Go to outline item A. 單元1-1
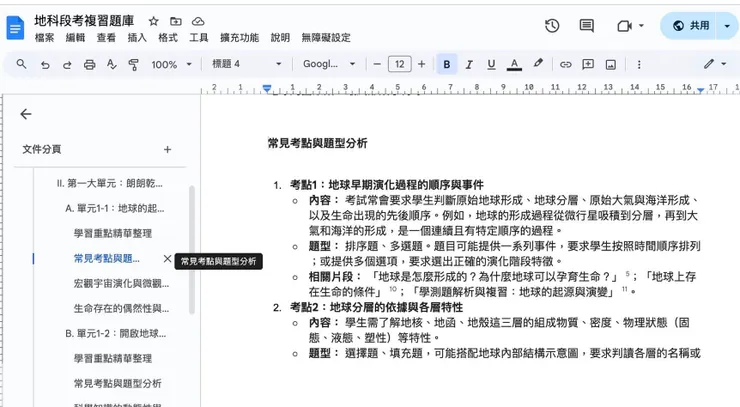Image resolution: width=740 pixels, height=407 pixels. tap(115, 208)
